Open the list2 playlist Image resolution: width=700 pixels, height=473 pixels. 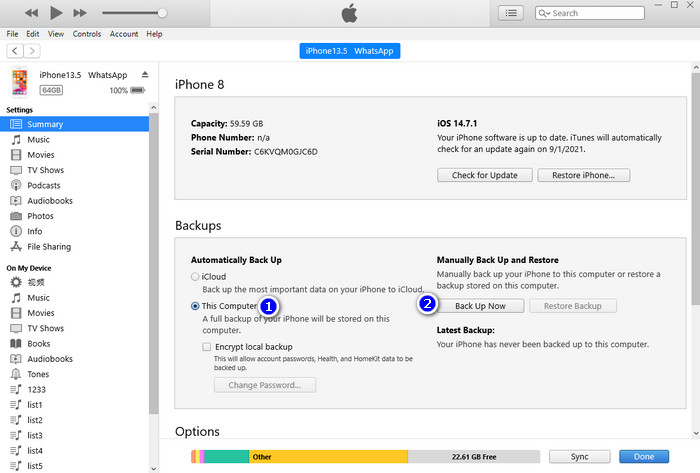74,420
